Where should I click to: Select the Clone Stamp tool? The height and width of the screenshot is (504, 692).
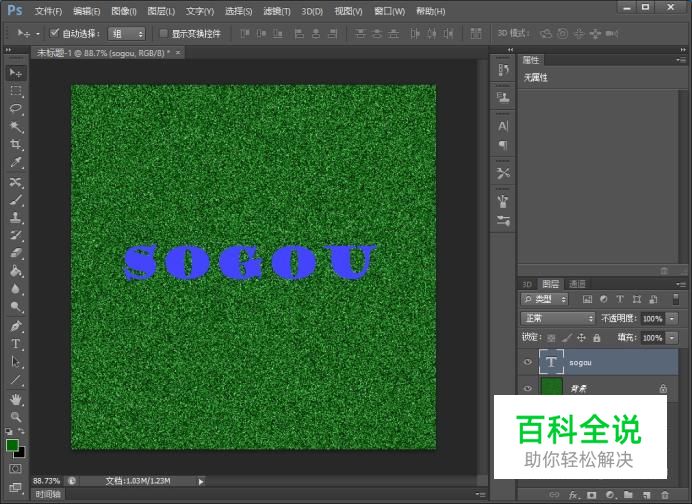pos(16,218)
